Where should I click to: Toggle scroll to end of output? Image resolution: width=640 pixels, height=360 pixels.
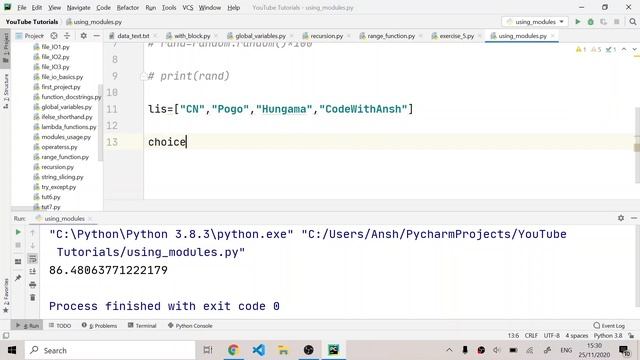tap(33, 271)
